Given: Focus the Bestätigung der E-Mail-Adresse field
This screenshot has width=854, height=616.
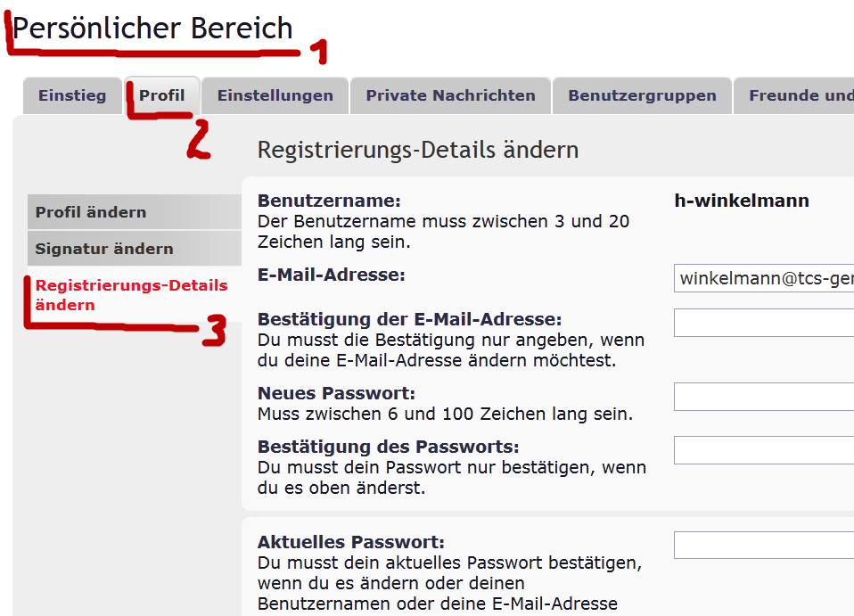Looking at the screenshot, I should coord(764,323).
